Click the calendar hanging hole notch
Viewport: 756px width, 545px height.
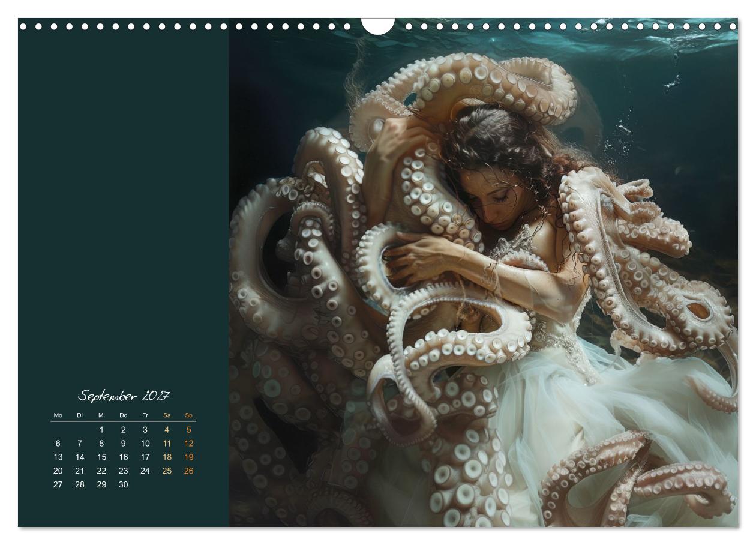(377, 25)
